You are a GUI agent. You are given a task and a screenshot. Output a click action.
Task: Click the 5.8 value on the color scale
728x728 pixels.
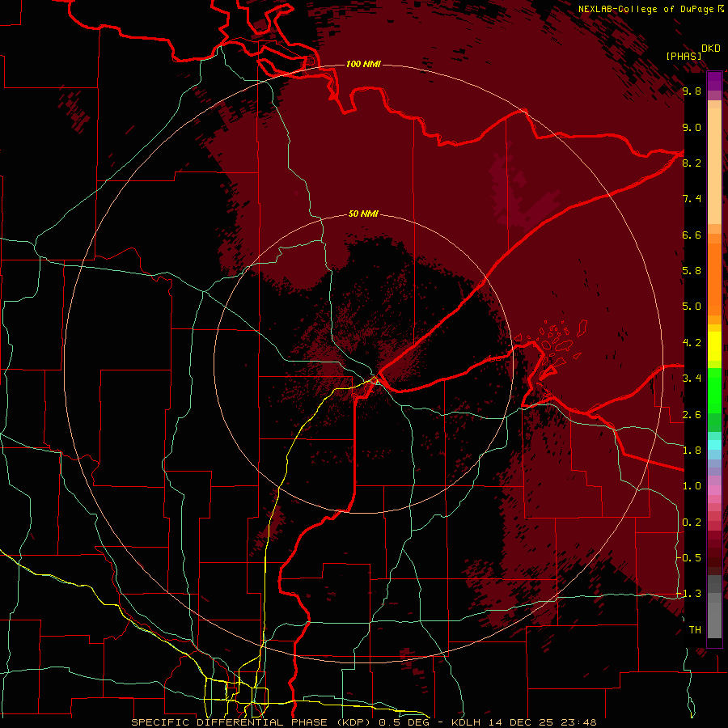click(x=692, y=271)
